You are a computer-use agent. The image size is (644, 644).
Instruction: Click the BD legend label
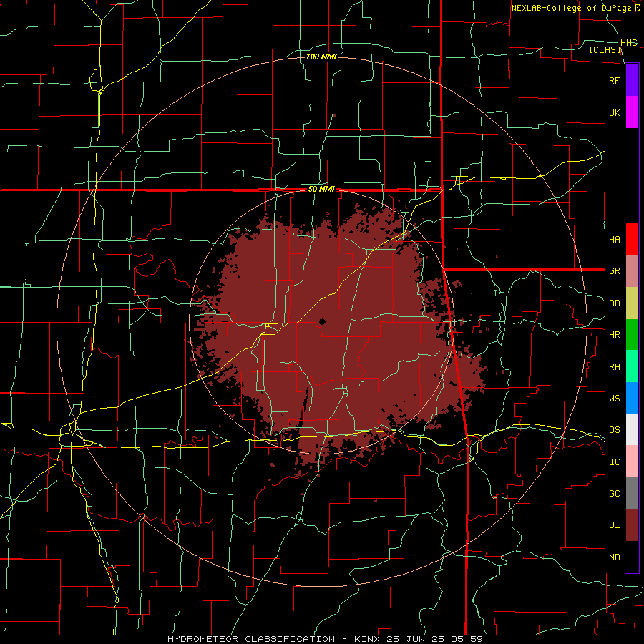tap(614, 303)
